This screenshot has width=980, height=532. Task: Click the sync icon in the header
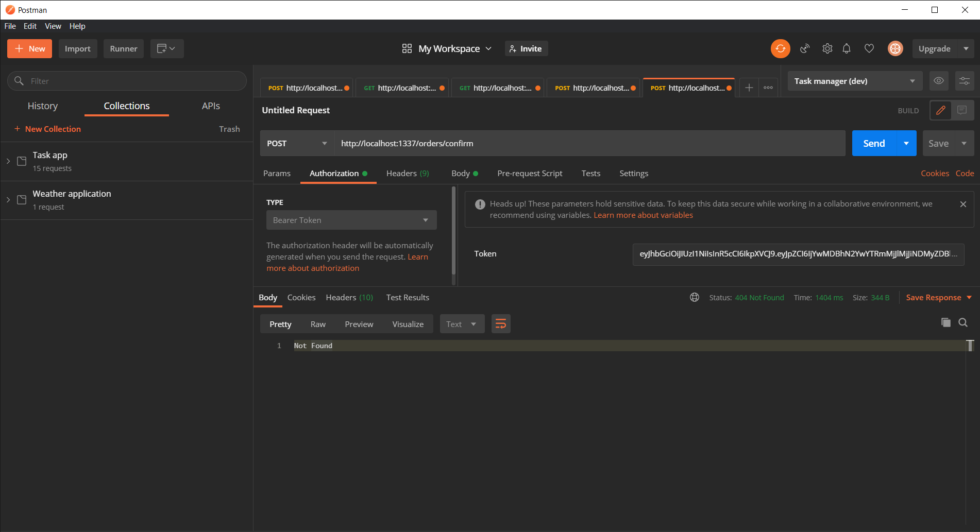point(780,48)
